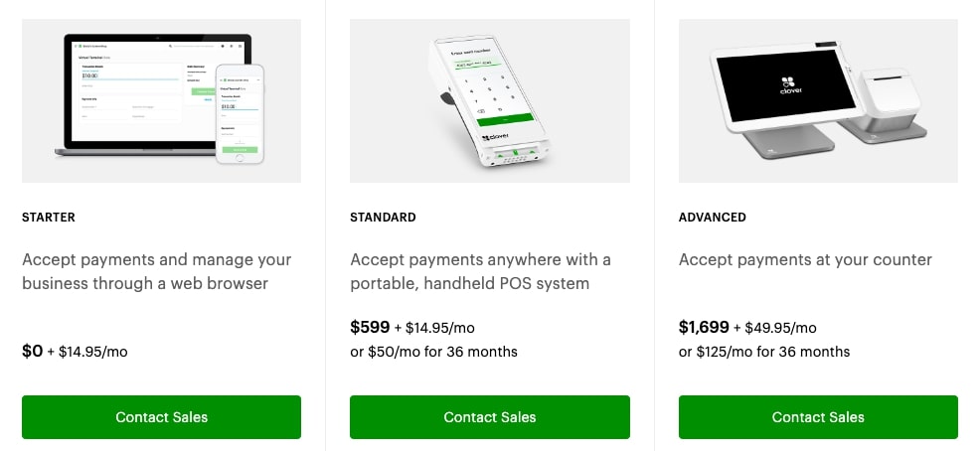Click Contact Sales under the Advanced plan
Screen dimensions: 980x451
point(818,416)
